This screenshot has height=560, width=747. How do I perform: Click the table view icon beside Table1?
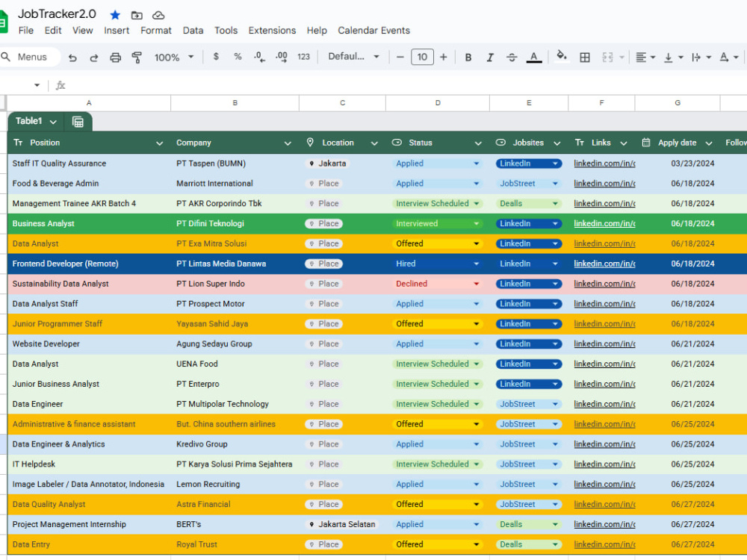coord(78,122)
